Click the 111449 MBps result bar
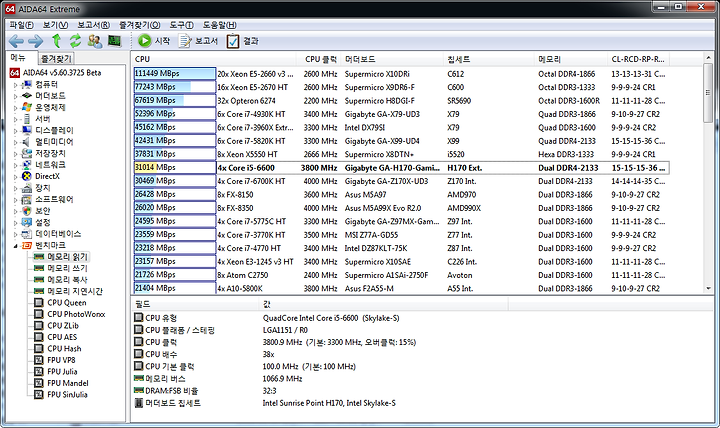The image size is (720, 428). tap(174, 73)
